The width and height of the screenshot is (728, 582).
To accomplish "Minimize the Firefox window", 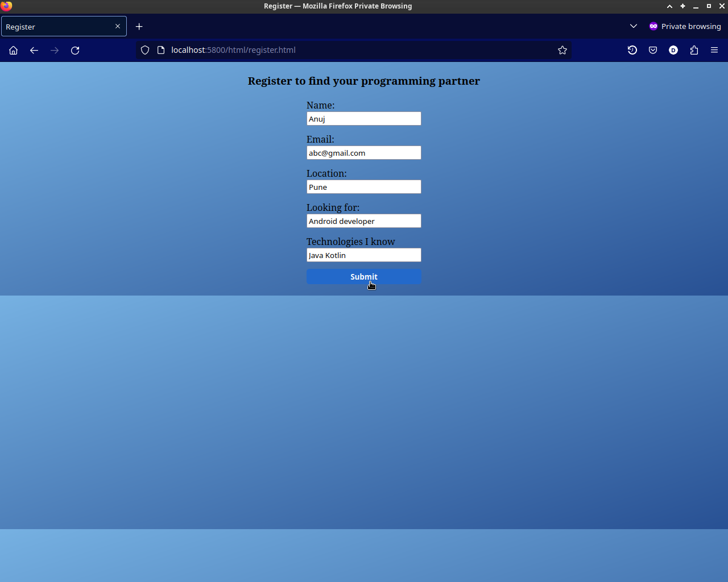I will 696,6.
